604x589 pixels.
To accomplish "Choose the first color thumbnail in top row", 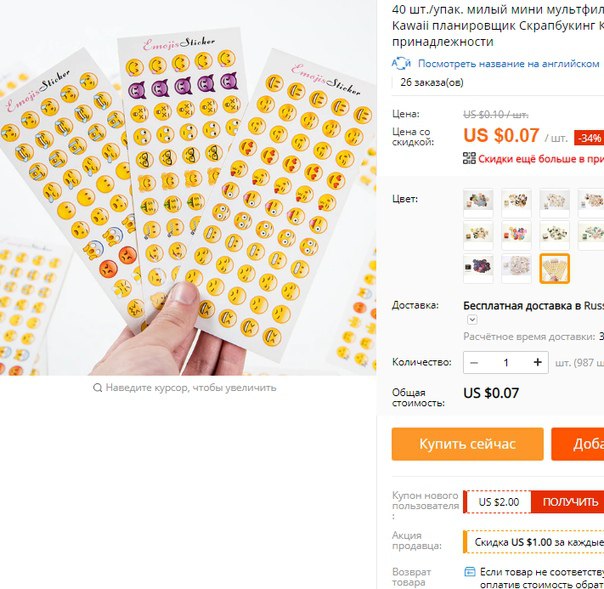I will pos(478,203).
